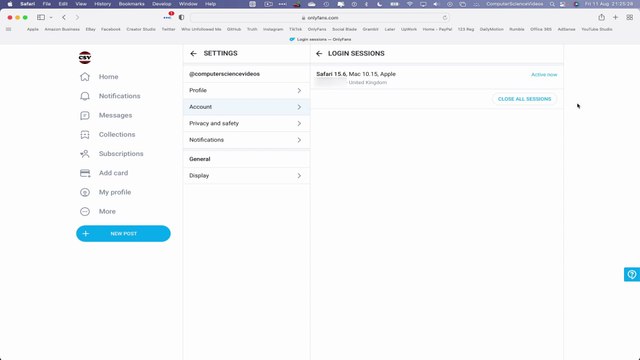Click the CSV profile avatar
This screenshot has width=640, height=360.
(85, 58)
